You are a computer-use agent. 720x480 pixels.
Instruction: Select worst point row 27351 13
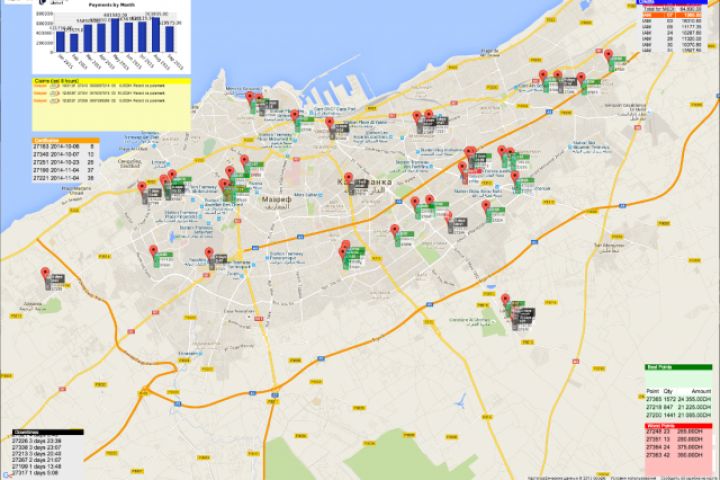[x=674, y=440]
